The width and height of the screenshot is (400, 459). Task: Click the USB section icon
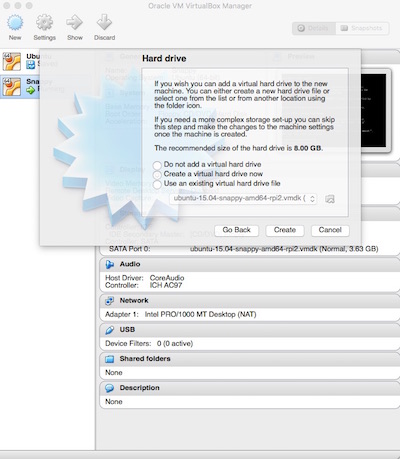(109, 330)
